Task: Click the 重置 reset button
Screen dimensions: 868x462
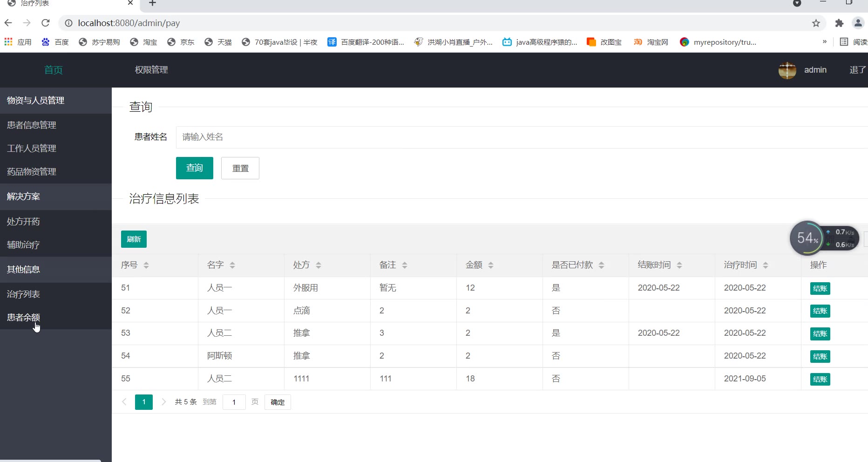Action: coord(240,168)
